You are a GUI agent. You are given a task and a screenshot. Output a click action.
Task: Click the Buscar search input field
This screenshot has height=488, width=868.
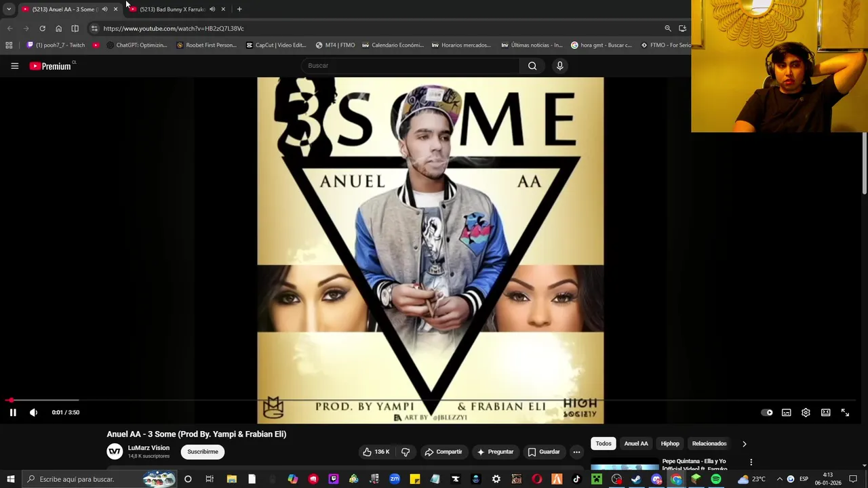click(x=410, y=66)
